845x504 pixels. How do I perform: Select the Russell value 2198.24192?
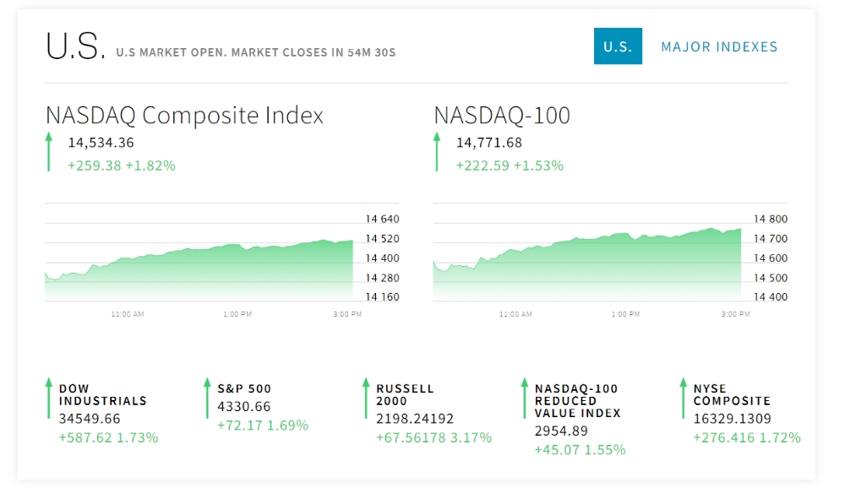pyautogui.click(x=415, y=419)
